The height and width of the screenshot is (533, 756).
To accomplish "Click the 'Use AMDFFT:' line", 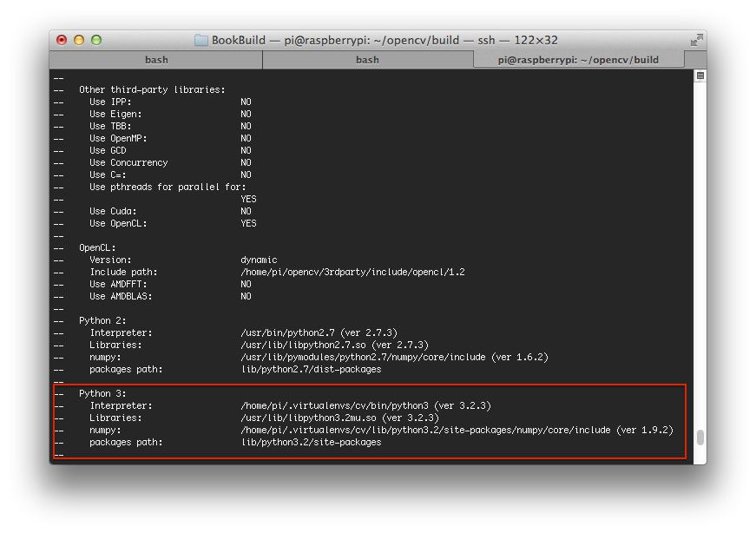I will [x=170, y=284].
